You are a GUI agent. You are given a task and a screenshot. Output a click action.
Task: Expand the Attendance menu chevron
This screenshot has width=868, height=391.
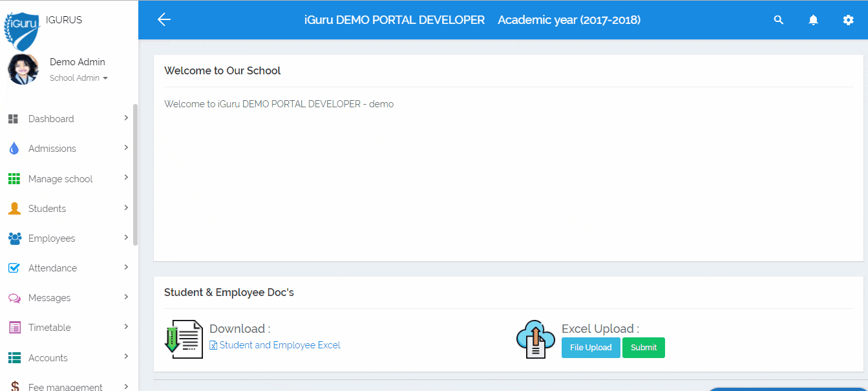(x=126, y=267)
